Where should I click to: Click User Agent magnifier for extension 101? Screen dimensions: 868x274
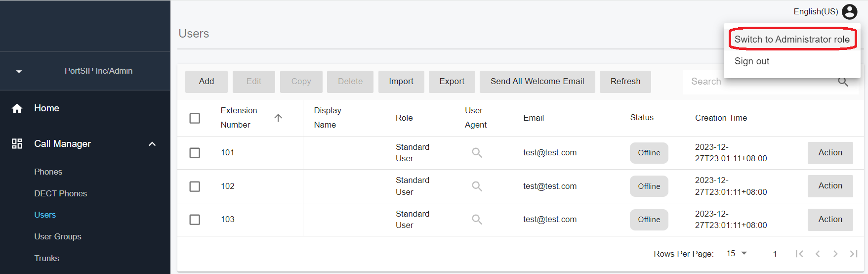(477, 153)
